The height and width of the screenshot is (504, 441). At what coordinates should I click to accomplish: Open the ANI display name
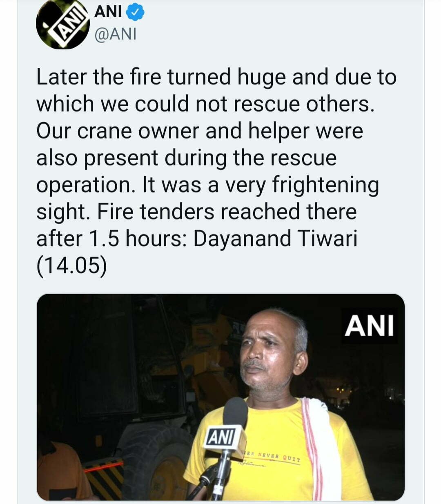click(x=108, y=12)
